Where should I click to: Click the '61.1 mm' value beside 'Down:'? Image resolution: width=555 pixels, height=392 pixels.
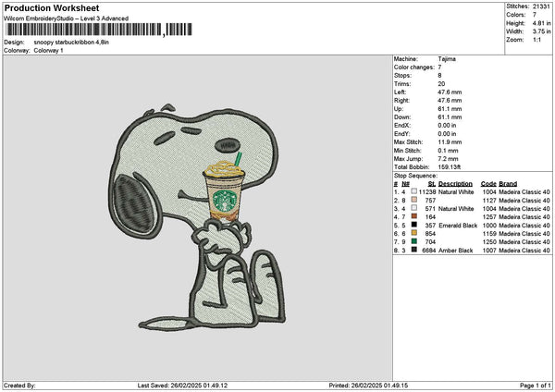point(450,117)
